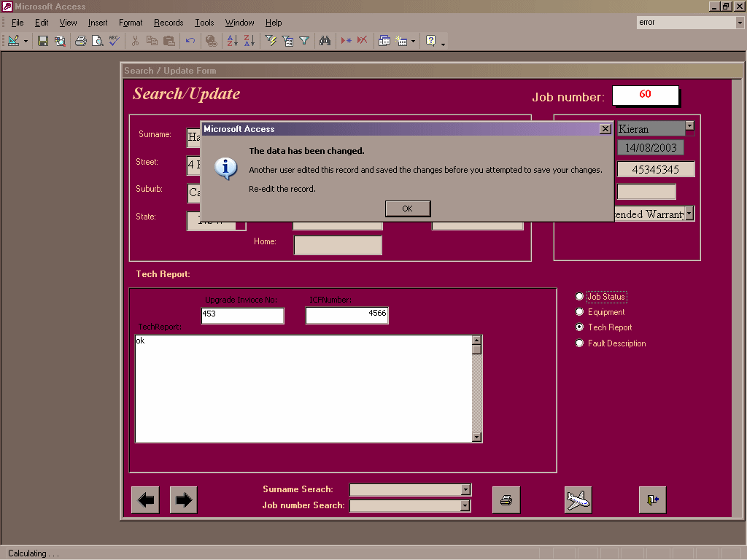The image size is (747, 560).
Task: Open Print Preview from the toolbar
Action: coord(98,41)
